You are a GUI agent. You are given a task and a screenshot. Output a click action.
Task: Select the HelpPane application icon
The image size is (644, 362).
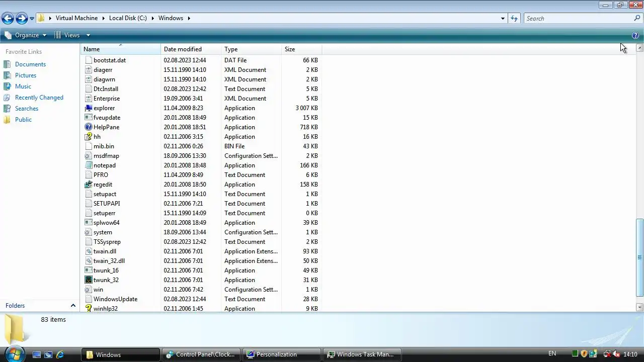[89, 127]
